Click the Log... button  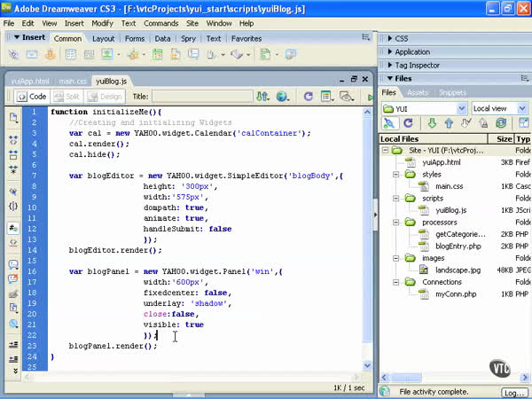click(x=514, y=391)
